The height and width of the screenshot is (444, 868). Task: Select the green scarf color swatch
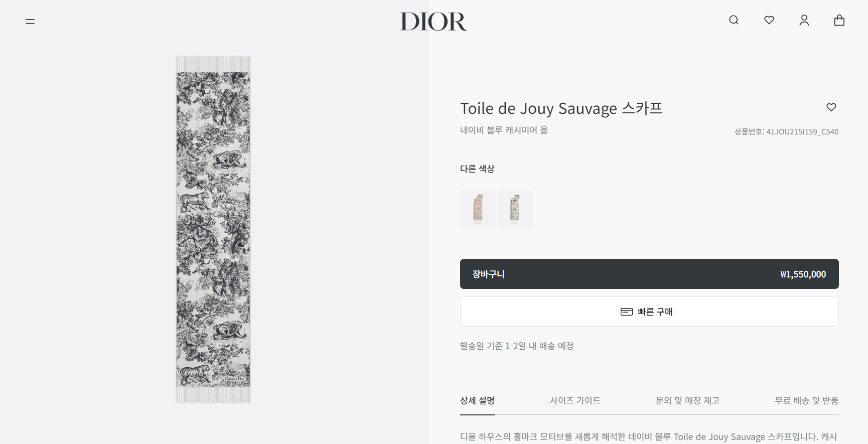pos(515,209)
